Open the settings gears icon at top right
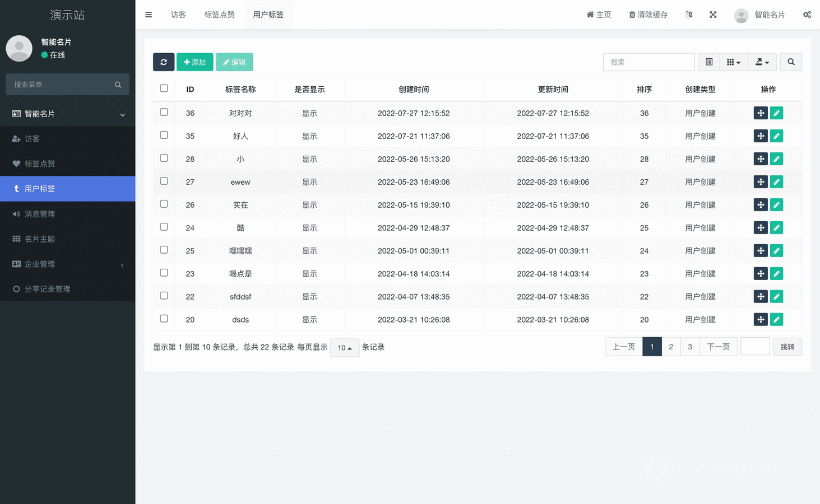Screen dimensions: 820x504 click(x=807, y=15)
